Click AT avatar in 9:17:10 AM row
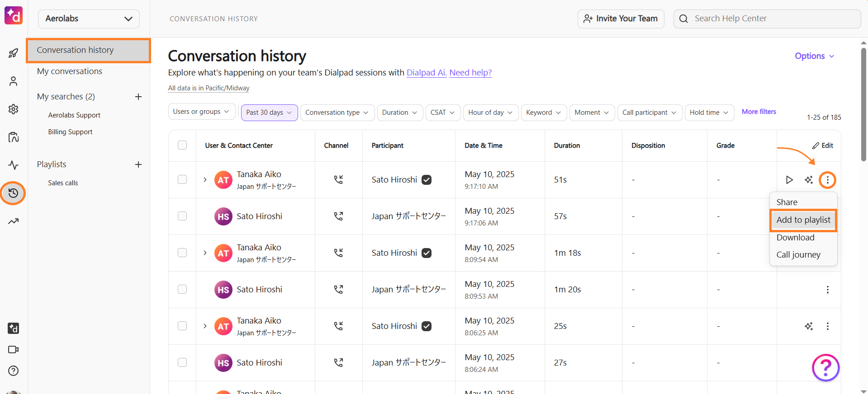Image resolution: width=868 pixels, height=394 pixels. 223,180
